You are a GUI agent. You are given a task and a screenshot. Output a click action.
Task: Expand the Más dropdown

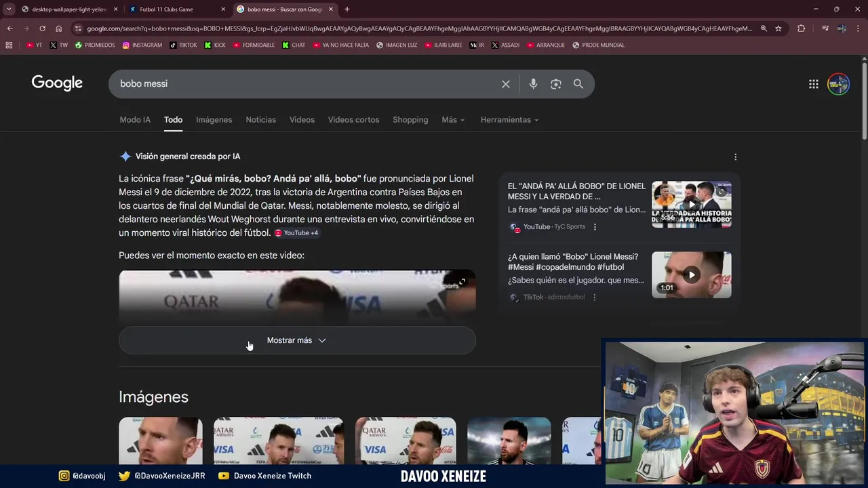click(453, 120)
